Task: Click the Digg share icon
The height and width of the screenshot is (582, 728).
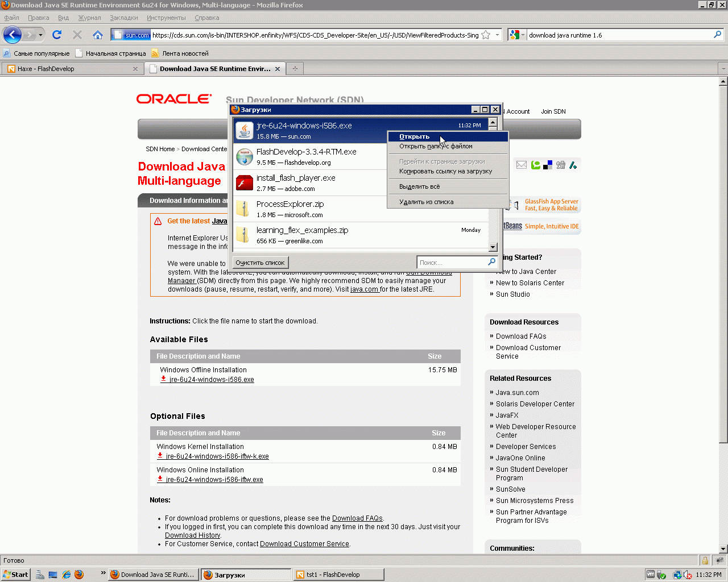Action: point(561,165)
